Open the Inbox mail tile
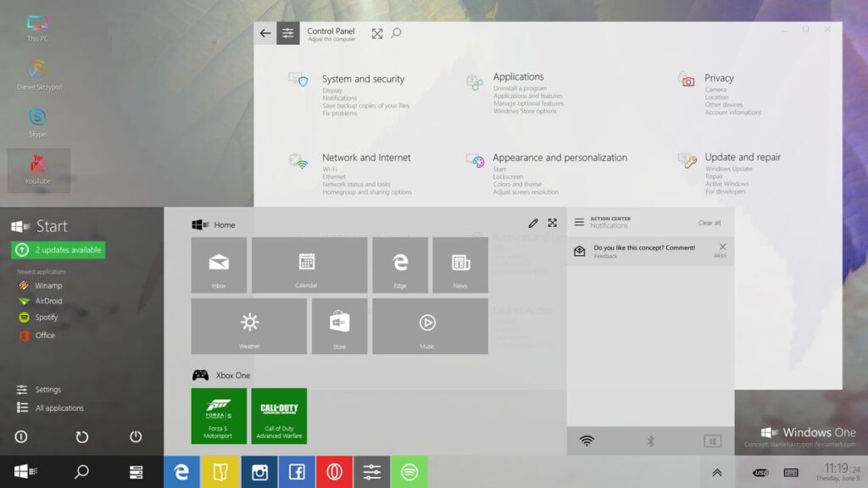 [219, 264]
